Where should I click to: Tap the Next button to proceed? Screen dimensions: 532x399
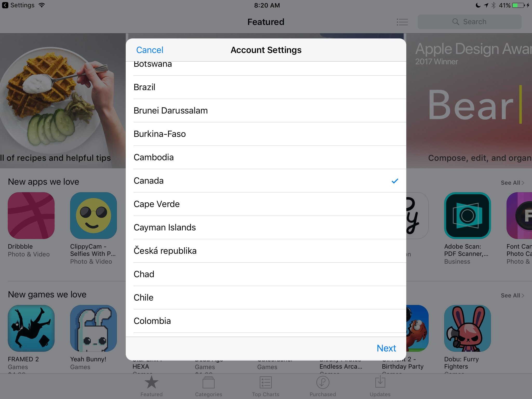coord(386,348)
